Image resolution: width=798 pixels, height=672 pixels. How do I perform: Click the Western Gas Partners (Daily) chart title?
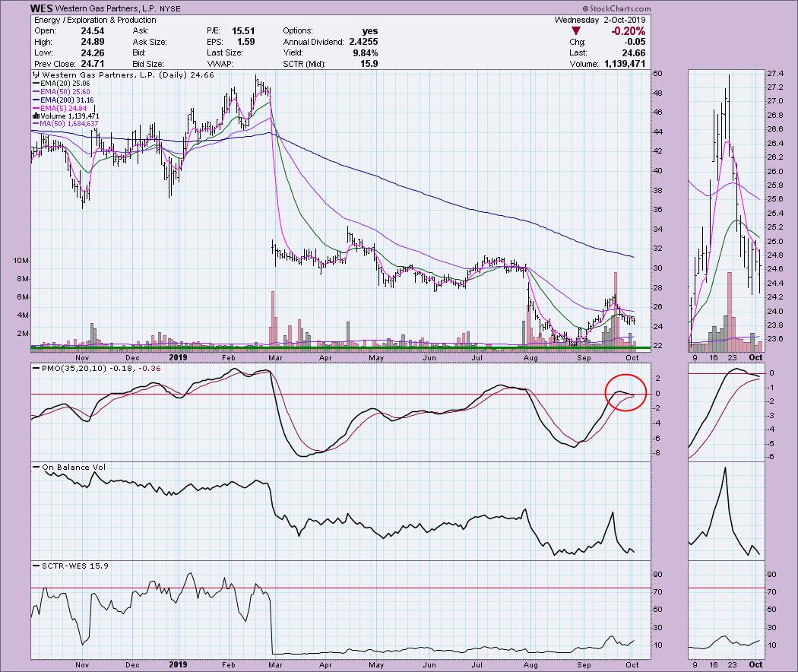tap(124, 74)
